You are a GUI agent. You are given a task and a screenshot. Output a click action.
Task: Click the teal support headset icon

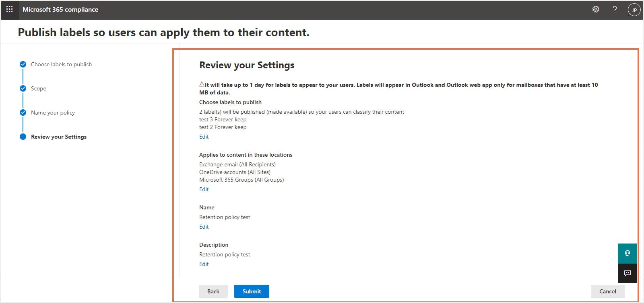click(627, 253)
